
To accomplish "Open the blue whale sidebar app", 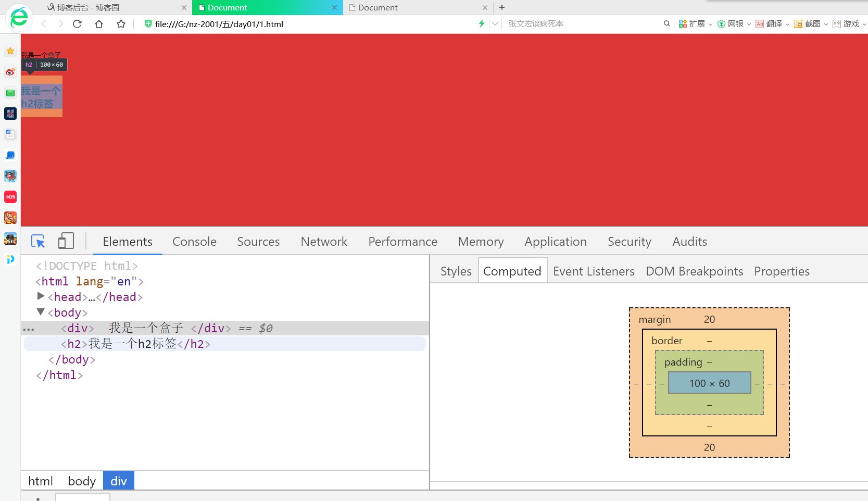I will 10,155.
